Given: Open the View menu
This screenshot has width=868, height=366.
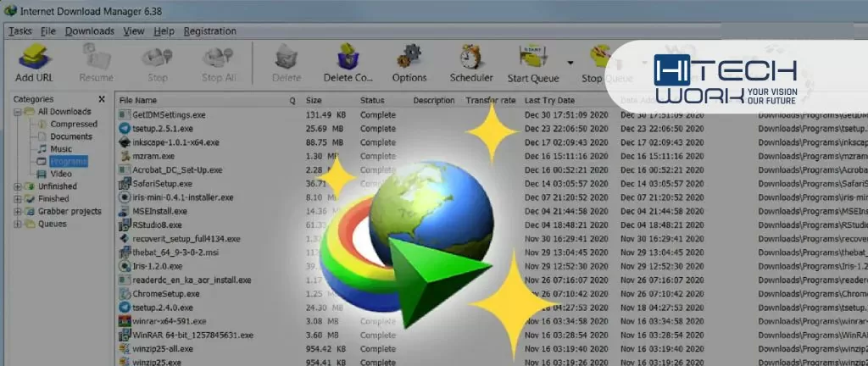Looking at the screenshot, I should (134, 31).
